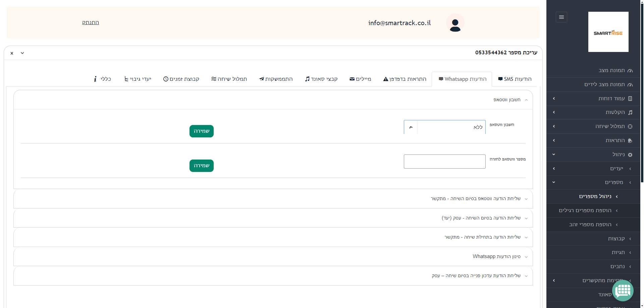The image size is (644, 308).
Task: Open נתבים in the sidebar
Action: (x=593, y=266)
